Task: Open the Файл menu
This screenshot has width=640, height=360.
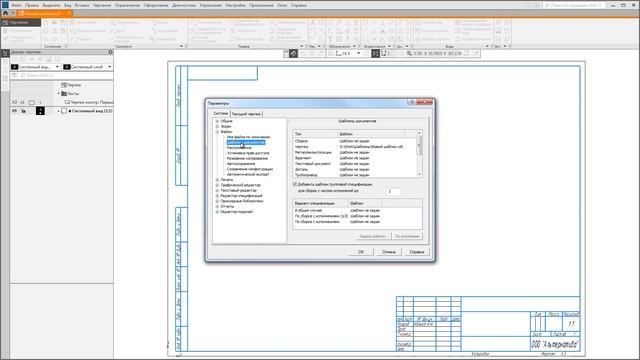Action: 16,5
